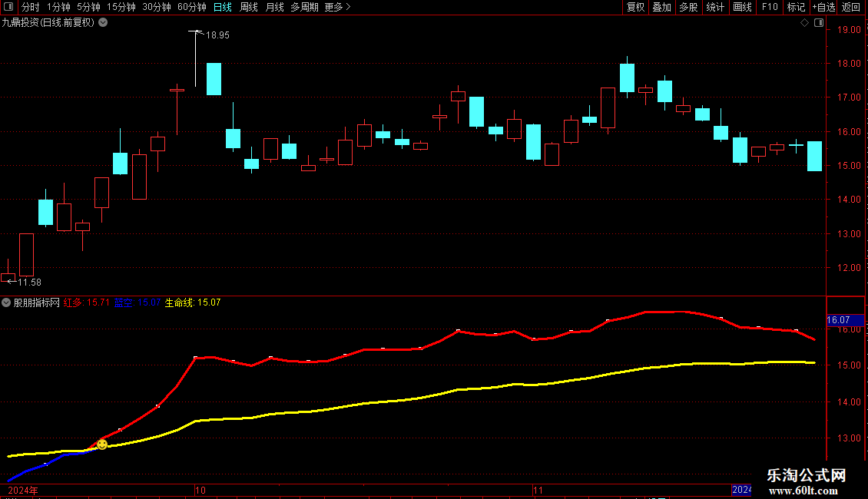Open 多周期 multi-period view

tap(304, 7)
